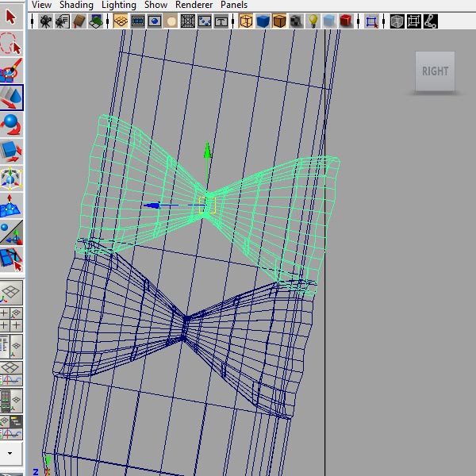Select the dark blue lower bow mesh

click(x=183, y=329)
